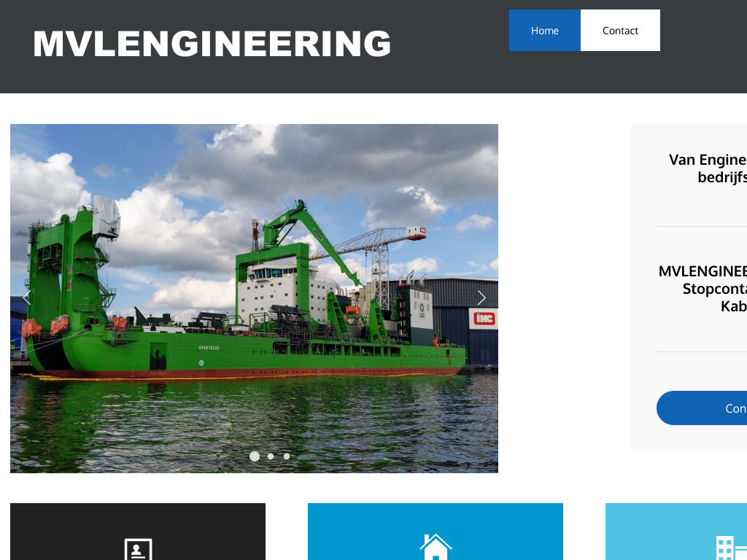Show the previous slide with left chevron
747x560 pixels.
[27, 297]
